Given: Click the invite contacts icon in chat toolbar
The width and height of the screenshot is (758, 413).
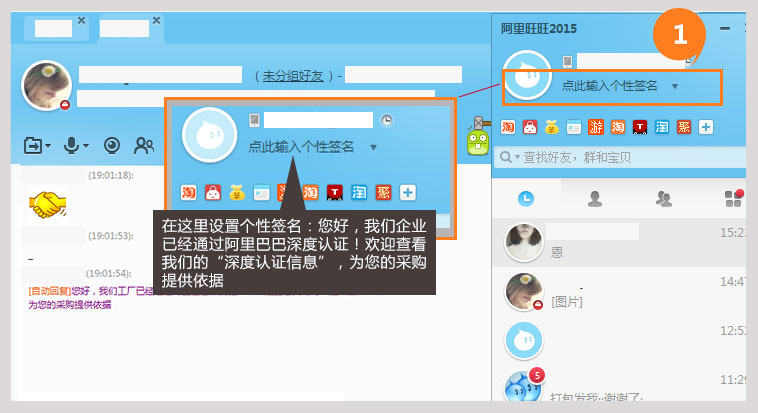Looking at the screenshot, I should tap(145, 146).
